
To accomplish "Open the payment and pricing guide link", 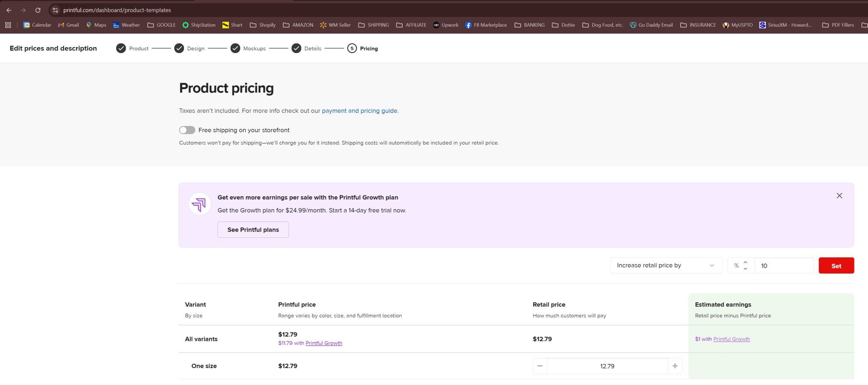I will coord(359,111).
